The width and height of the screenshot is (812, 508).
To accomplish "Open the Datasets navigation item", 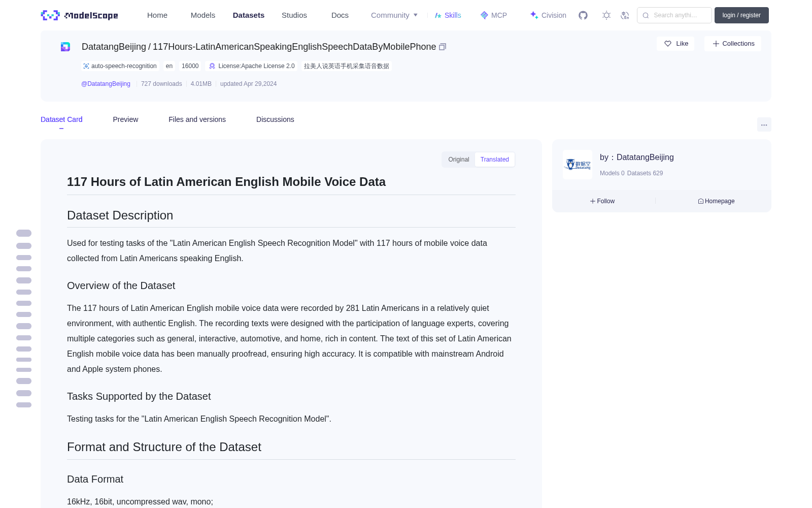I will pyautogui.click(x=249, y=15).
